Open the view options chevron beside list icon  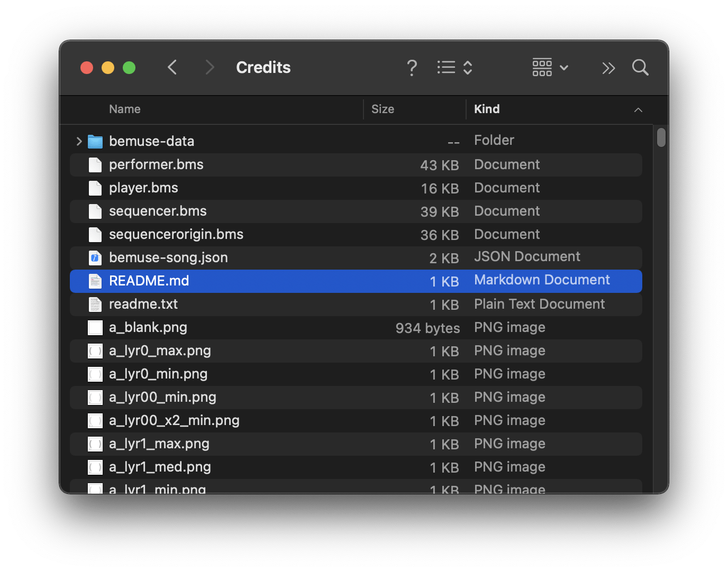coord(468,67)
